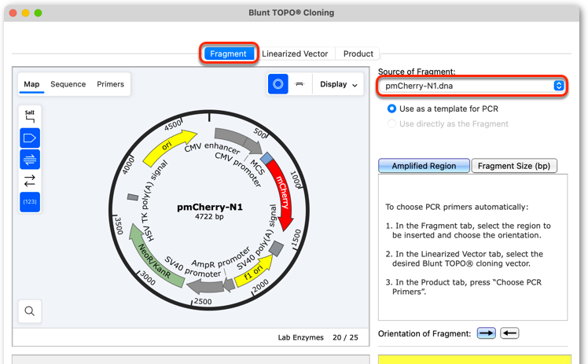Switch to the Product tab
Screen dimensions: 588x364
point(358,53)
